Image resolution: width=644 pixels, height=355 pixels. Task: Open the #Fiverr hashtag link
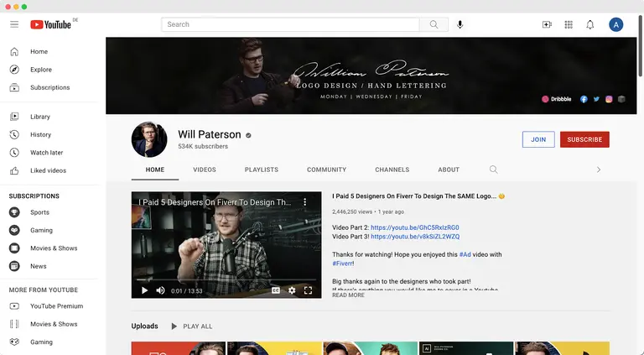point(342,264)
